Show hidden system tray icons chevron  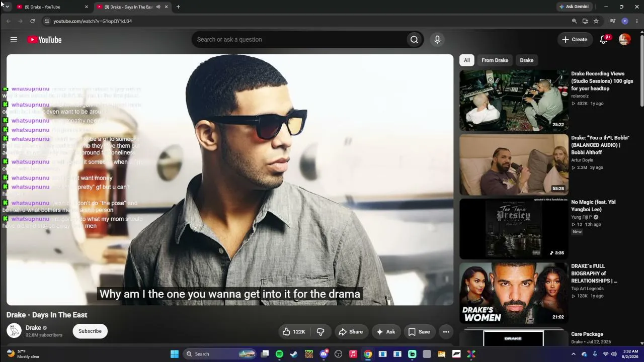point(573,354)
